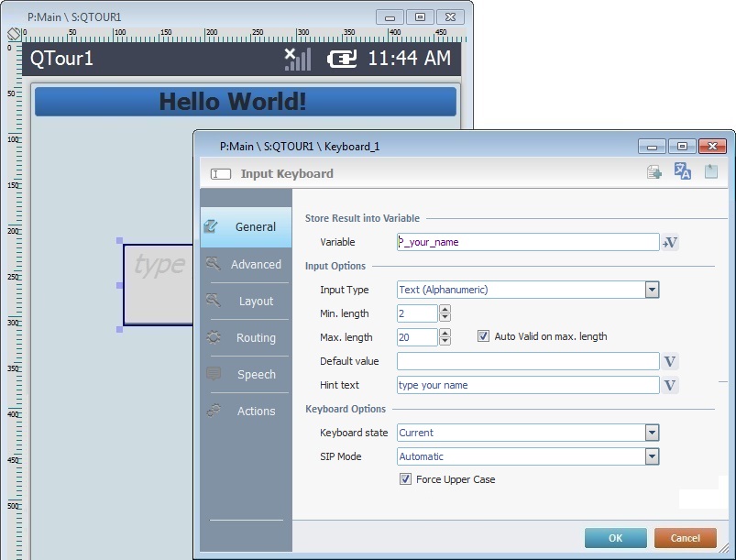
Task: Close the P:Main S:QTOUR1 window
Action: [450, 16]
